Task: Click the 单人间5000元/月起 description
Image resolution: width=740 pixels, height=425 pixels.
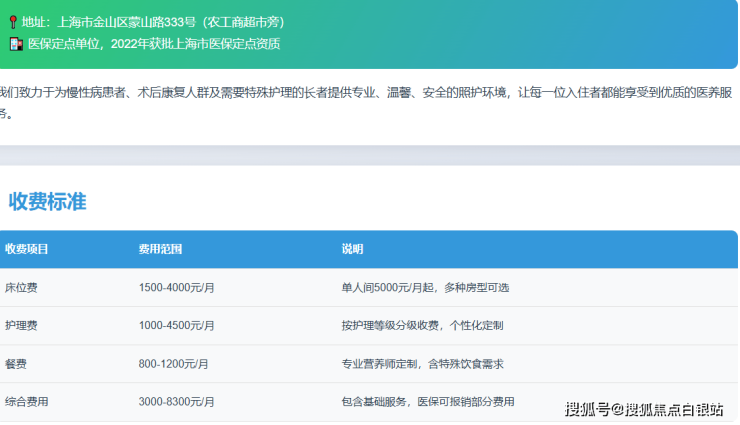Action: click(425, 288)
